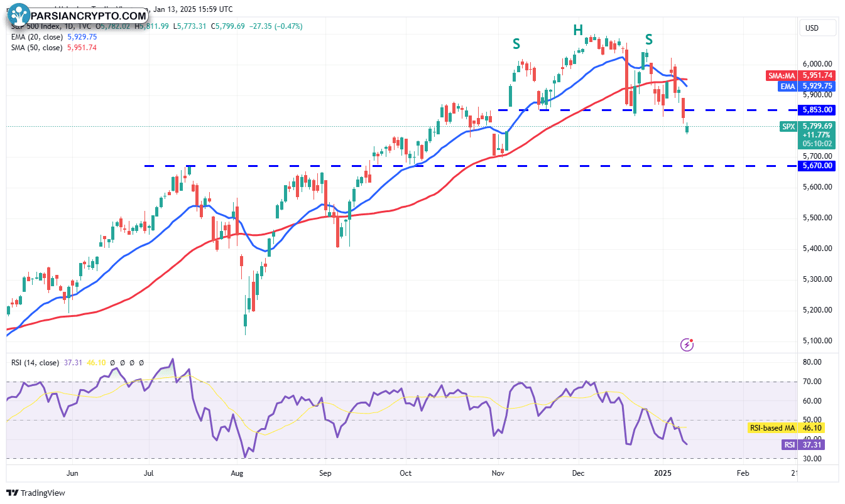
Task: Click the 5,853.00 price level label
Action: (816, 110)
